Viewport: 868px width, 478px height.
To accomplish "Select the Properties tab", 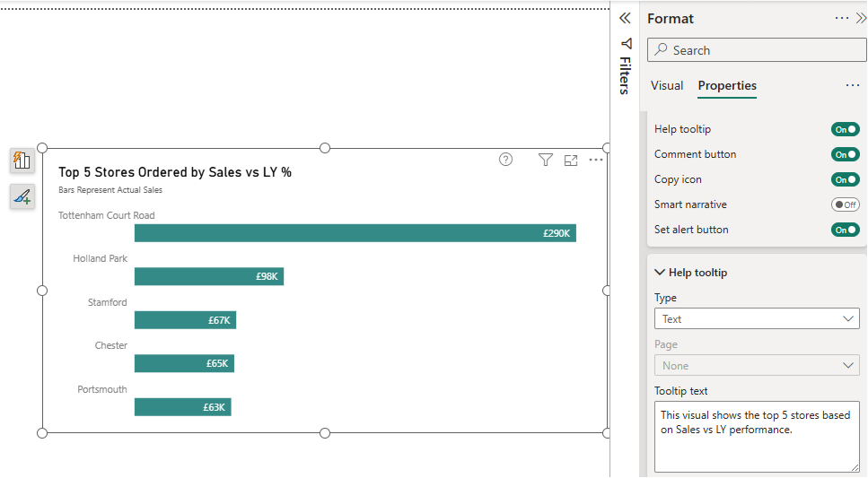I will [727, 86].
